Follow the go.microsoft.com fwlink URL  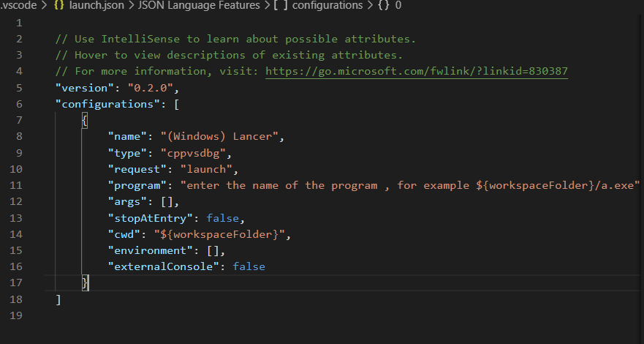point(417,71)
